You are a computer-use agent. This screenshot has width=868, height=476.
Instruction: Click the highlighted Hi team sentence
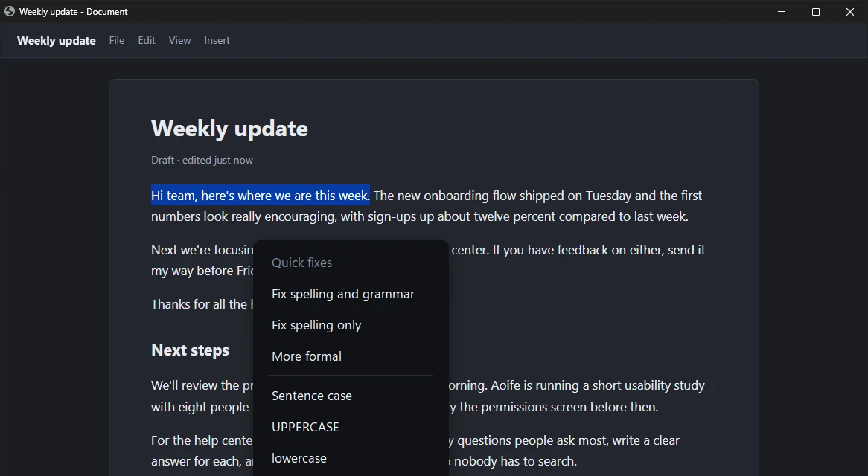point(261,195)
